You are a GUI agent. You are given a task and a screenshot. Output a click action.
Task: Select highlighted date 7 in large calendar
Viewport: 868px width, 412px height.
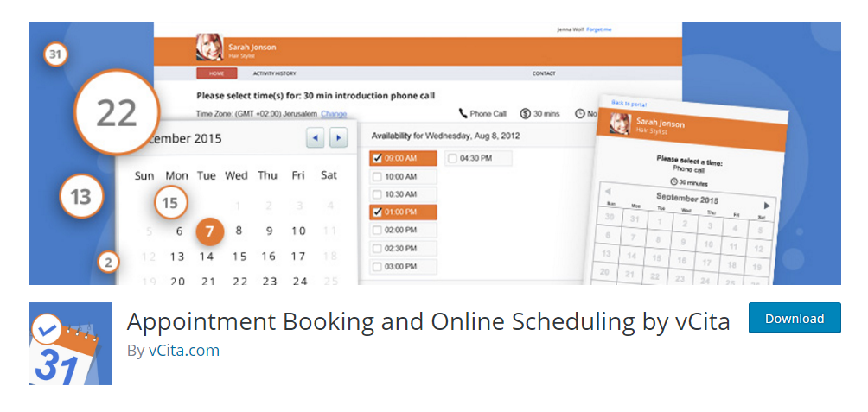[x=209, y=231]
